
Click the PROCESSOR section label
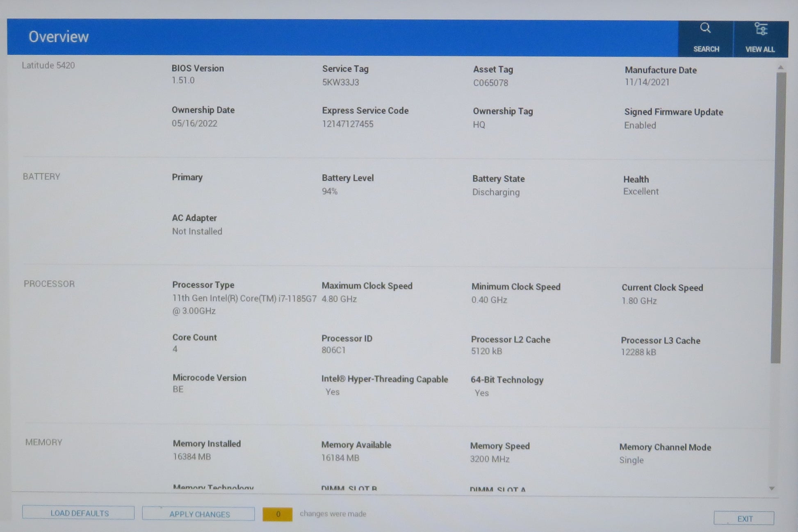(49, 284)
